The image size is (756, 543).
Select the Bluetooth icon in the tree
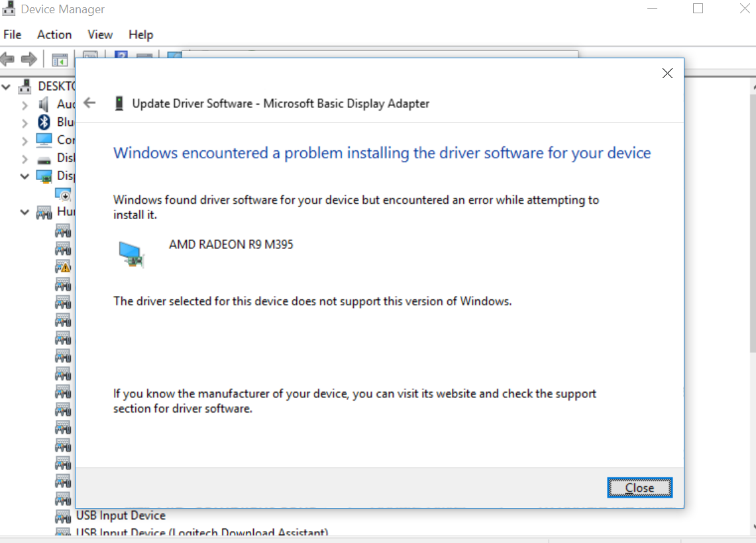44,122
